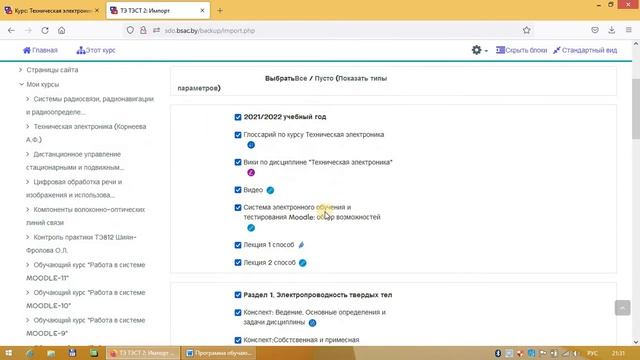Expand Техническая электроника (Корнеева А.Ф.) node
640x360 pixels.
click(x=28, y=127)
